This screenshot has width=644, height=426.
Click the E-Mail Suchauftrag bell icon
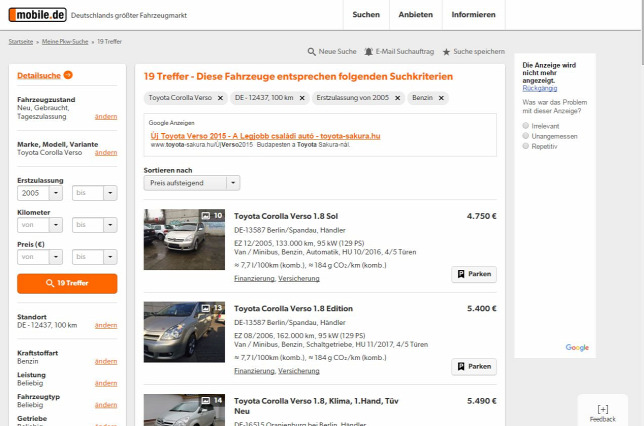point(368,52)
